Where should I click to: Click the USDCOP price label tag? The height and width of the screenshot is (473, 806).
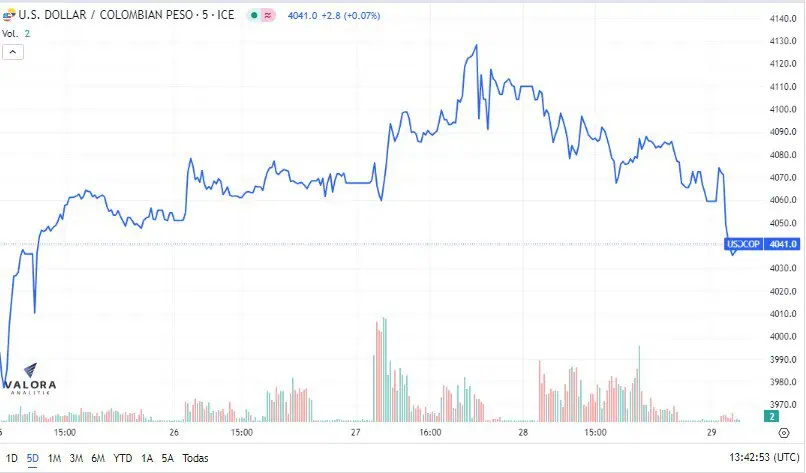[x=743, y=244]
